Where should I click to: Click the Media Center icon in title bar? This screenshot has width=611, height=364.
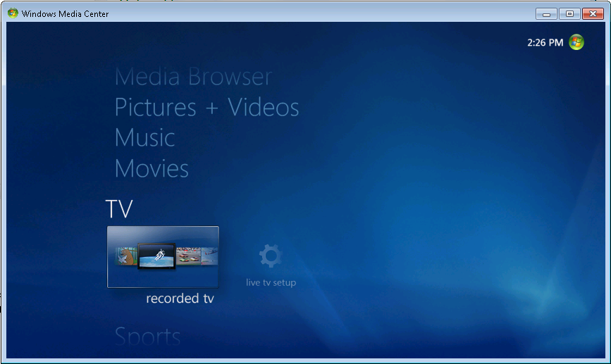(x=13, y=13)
